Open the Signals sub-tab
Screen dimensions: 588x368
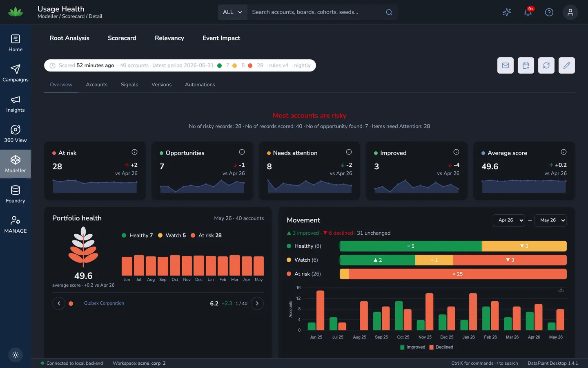129,85
